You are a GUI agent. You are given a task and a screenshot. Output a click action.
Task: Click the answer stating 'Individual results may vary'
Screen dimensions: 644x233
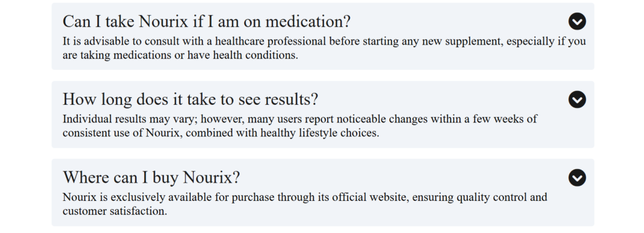click(x=300, y=126)
